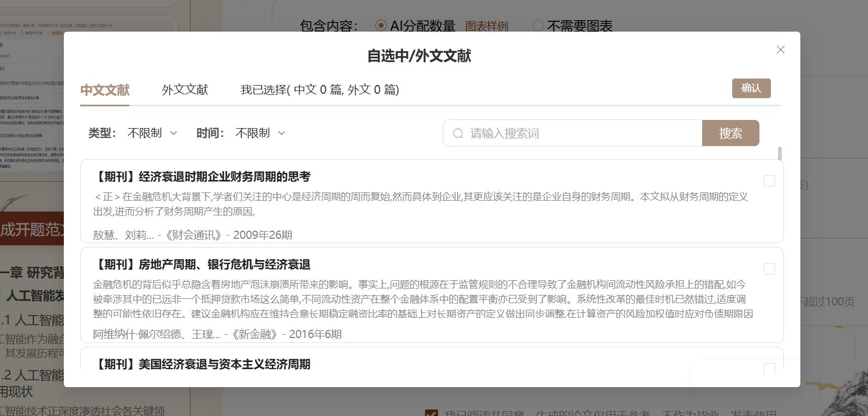This screenshot has width=868, height=416.
Task: Check the box for 经济衰退时期企业财务周期的思考
Action: coord(769,180)
